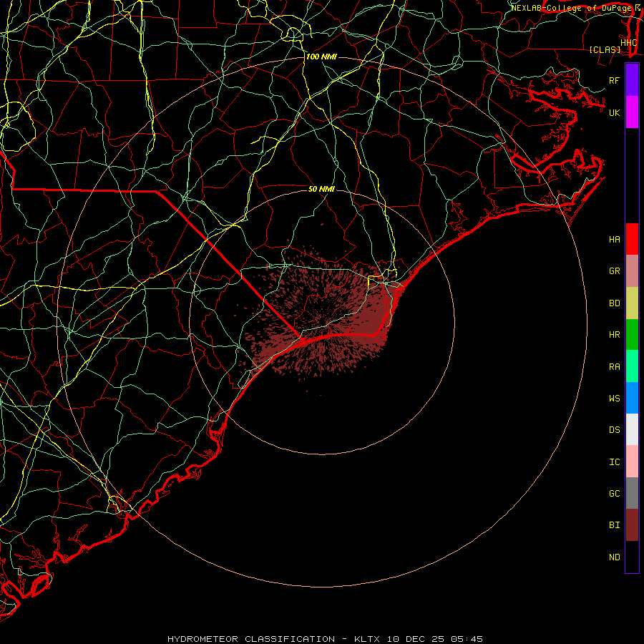Click the DS legend label
This screenshot has width=644, height=644.
[615, 430]
